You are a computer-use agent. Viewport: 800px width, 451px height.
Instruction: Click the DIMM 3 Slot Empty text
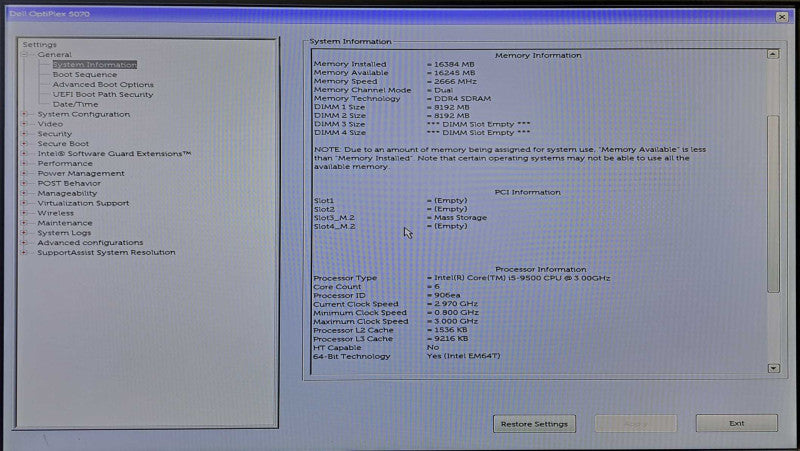coord(479,124)
